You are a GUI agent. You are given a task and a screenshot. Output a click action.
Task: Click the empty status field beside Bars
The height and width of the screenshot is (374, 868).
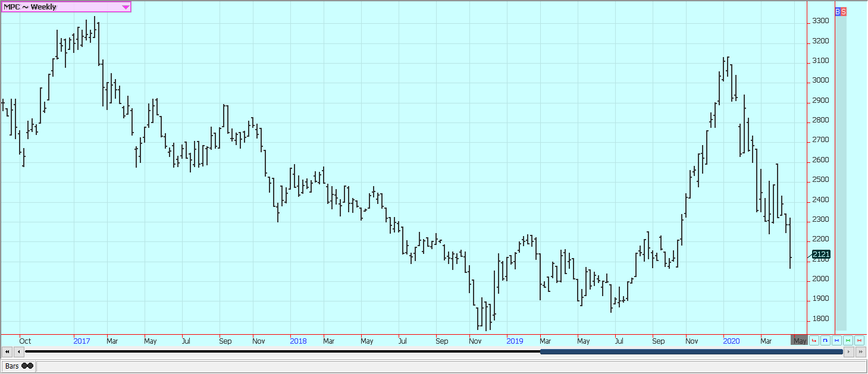(x=451, y=366)
